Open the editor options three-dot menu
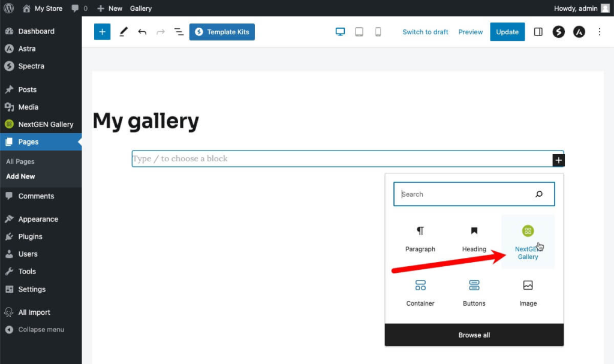 [600, 32]
